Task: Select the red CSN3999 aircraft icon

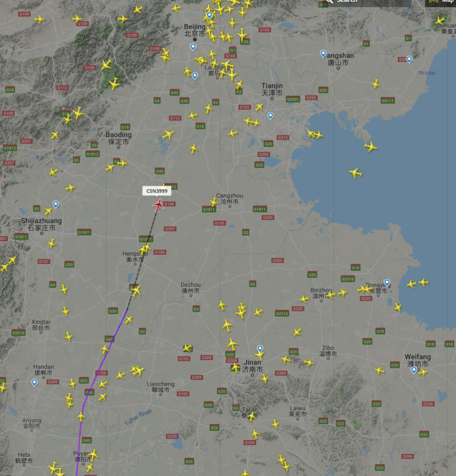Action: (x=158, y=205)
